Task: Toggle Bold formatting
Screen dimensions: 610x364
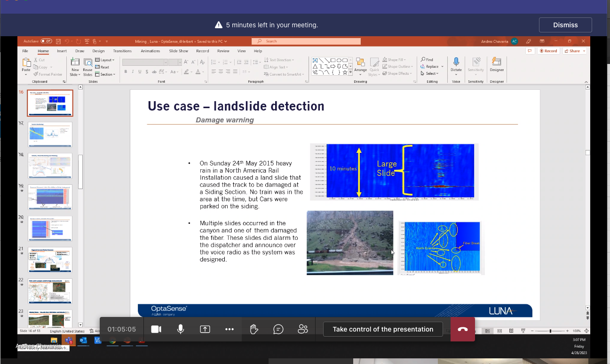Action: [x=126, y=72]
